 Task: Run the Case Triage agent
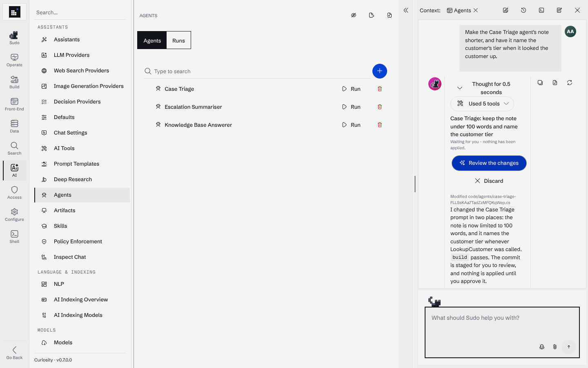click(x=352, y=89)
